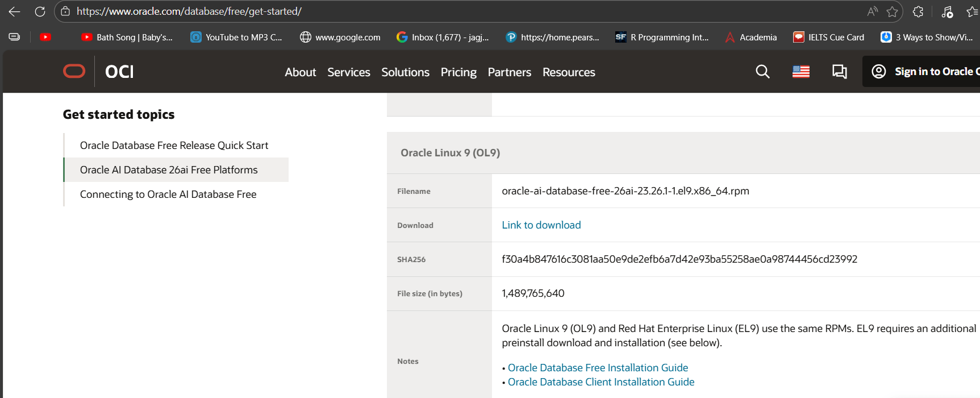Add page to favorites with star icon
This screenshot has width=980, height=398.
click(893, 11)
